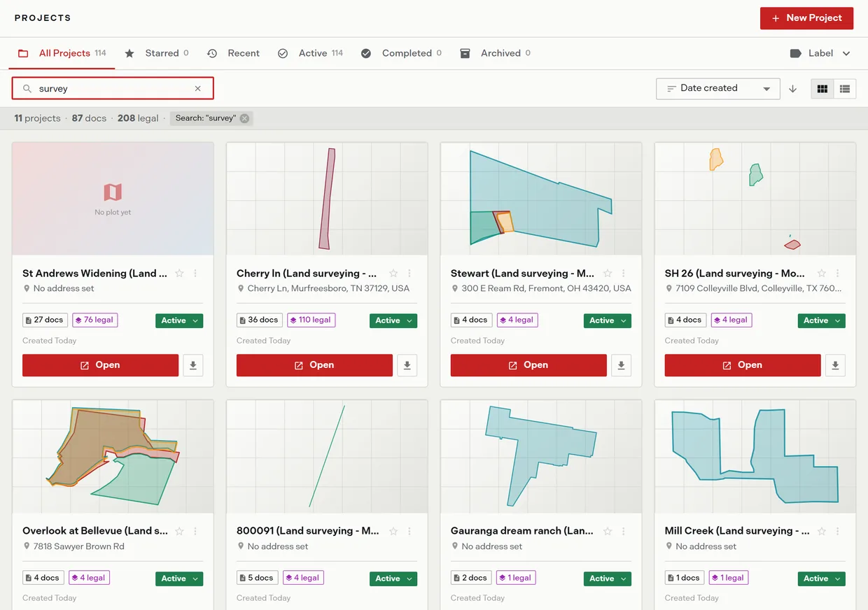Click the 27 docs badge
868x610 pixels.
click(x=44, y=320)
